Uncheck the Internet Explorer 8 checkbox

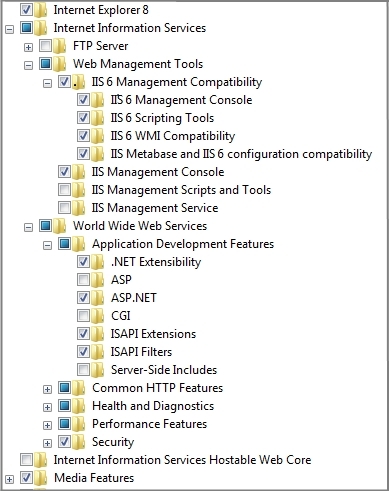pos(26,10)
